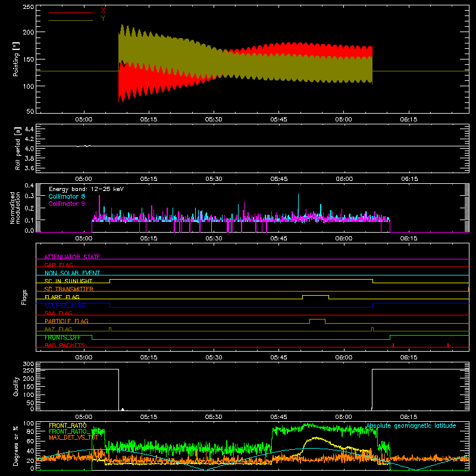This screenshot has height=476, width=476.
Task: Click the first BAD_PACKETS tick after 06:00
Action: (x=393, y=345)
